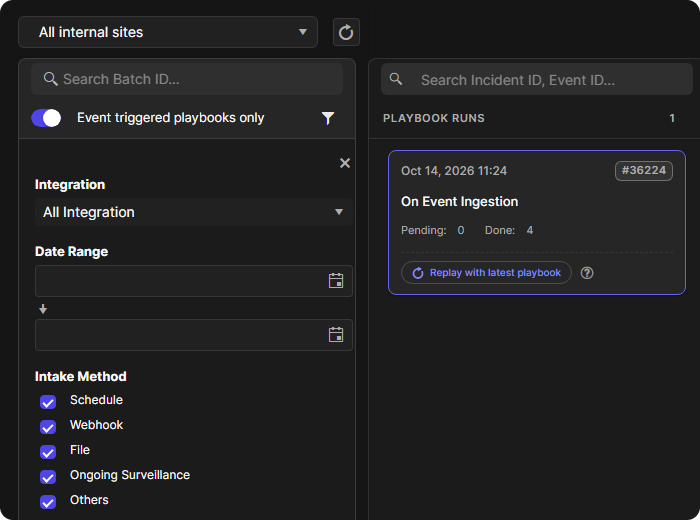Screen dimensions: 700x520
Task: Click the Oct 14, 2026 11:24 timestamp
Action: point(454,171)
